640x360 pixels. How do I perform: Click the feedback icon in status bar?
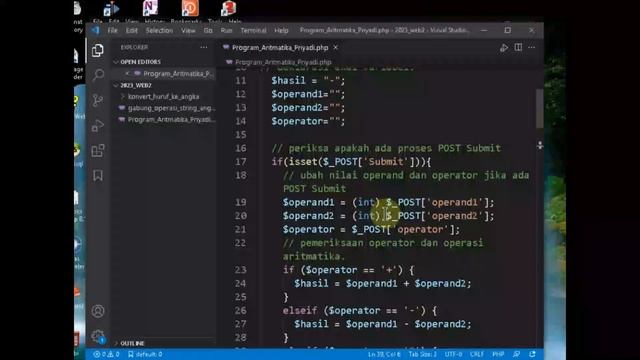(x=516, y=354)
